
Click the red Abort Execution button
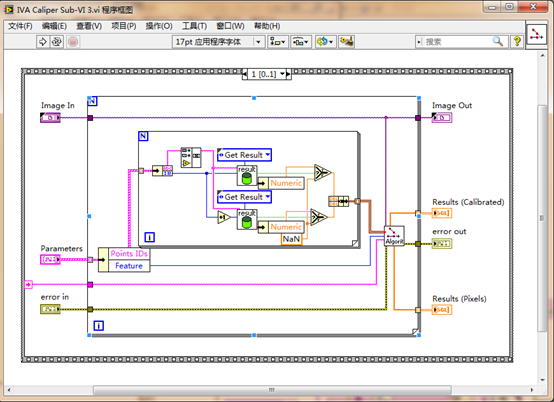pyautogui.click(x=73, y=42)
